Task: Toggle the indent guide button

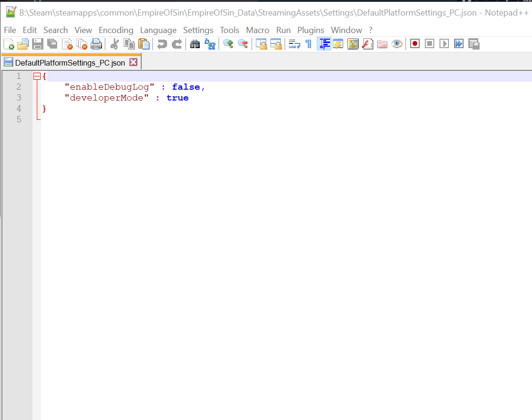Action: [x=324, y=44]
